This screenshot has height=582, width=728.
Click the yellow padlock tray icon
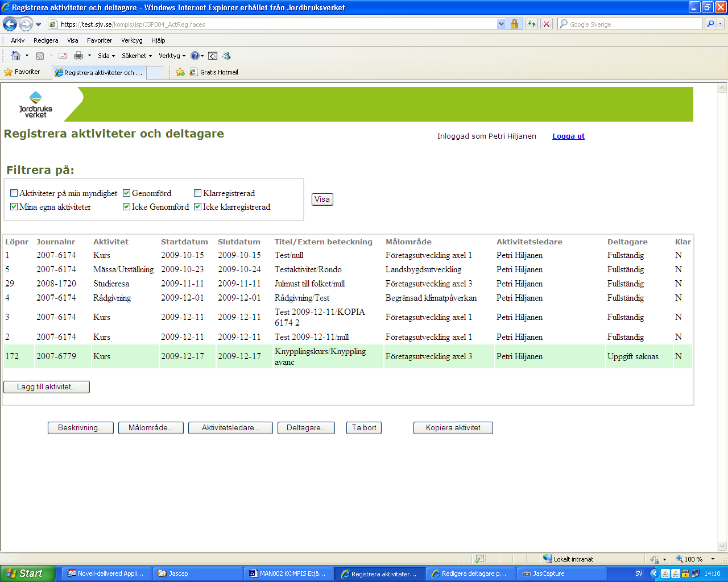685,573
